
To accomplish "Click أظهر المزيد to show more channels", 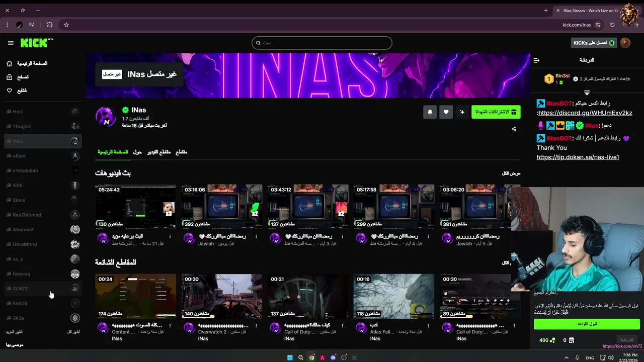I will tap(14, 332).
